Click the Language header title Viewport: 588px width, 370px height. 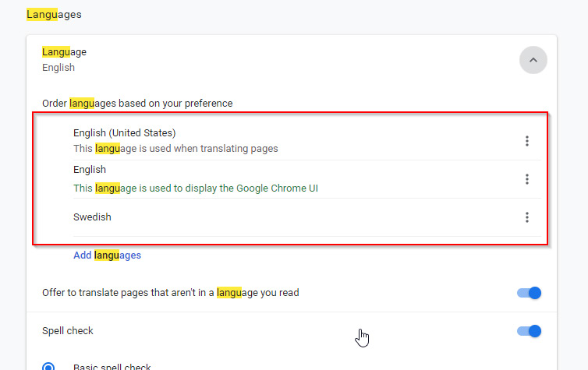coord(64,52)
